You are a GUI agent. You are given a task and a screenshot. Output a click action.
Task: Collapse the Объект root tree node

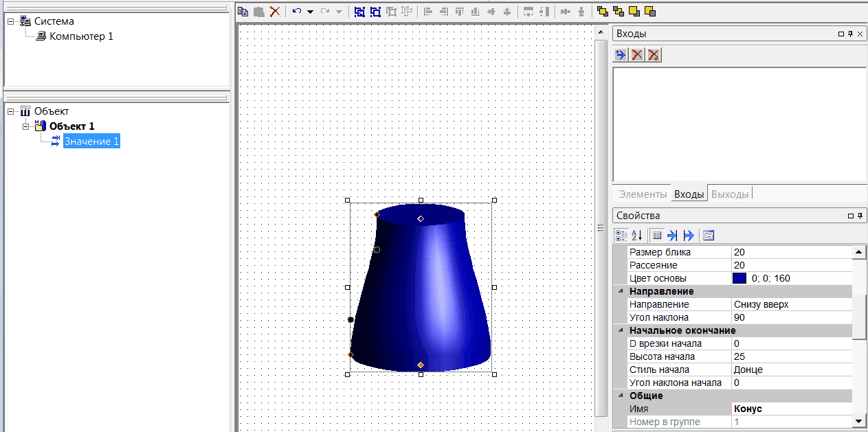tap(11, 111)
